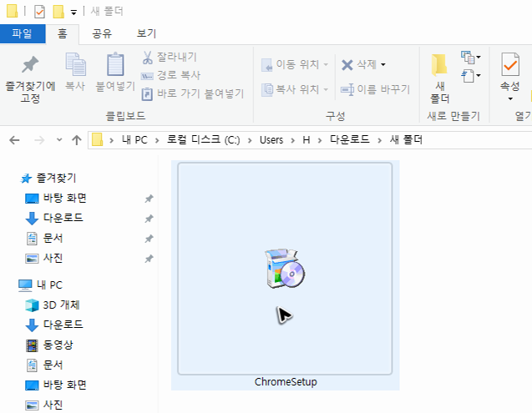The image size is (532, 413).
Task: Click quick access toolbar Properties checkmark icon
Action: point(40,12)
